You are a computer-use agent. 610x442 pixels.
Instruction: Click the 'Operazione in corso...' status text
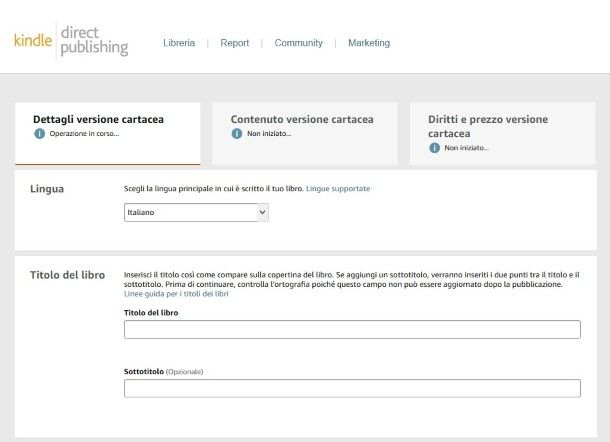(x=84, y=133)
